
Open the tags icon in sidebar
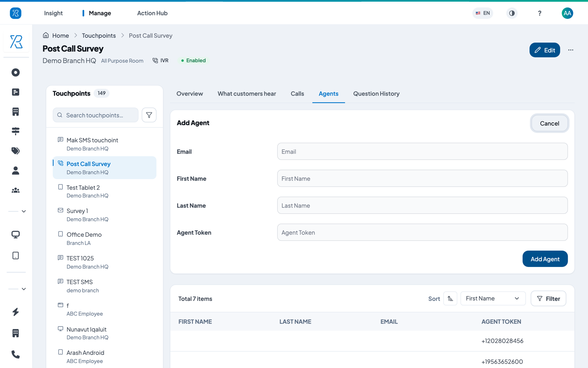[x=16, y=151]
